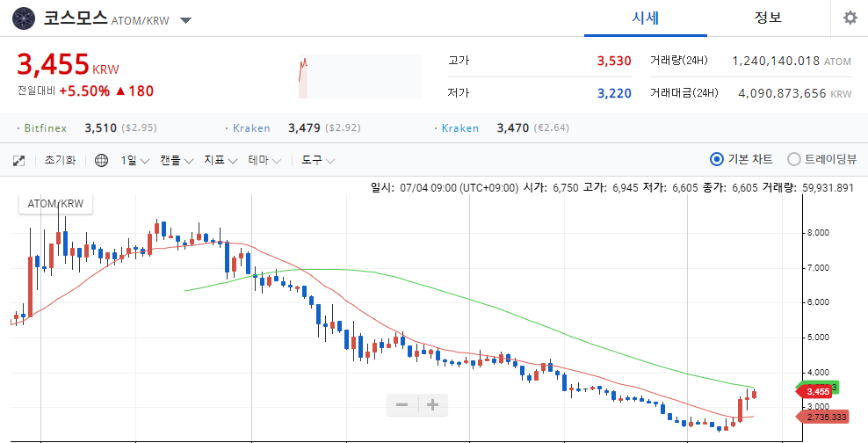This screenshot has height=443, width=868.
Task: Zoom in chart with plus button
Action: pos(433,405)
